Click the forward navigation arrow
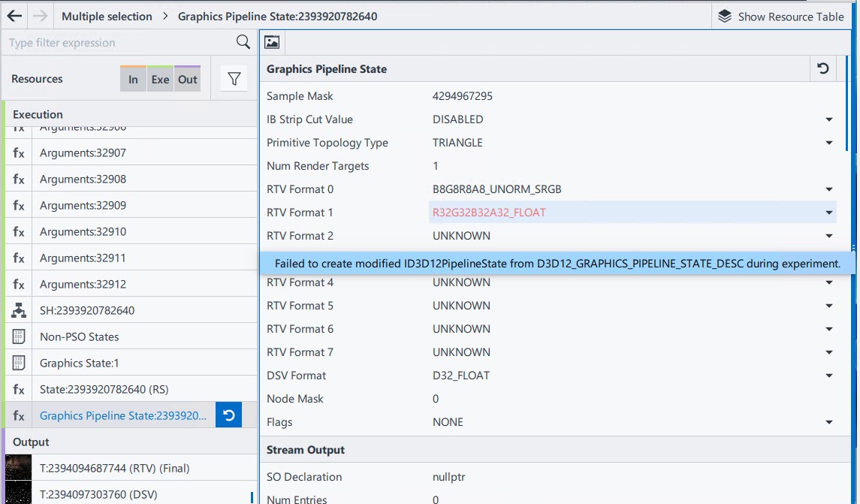Image resolution: width=860 pixels, height=504 pixels. pos(40,16)
